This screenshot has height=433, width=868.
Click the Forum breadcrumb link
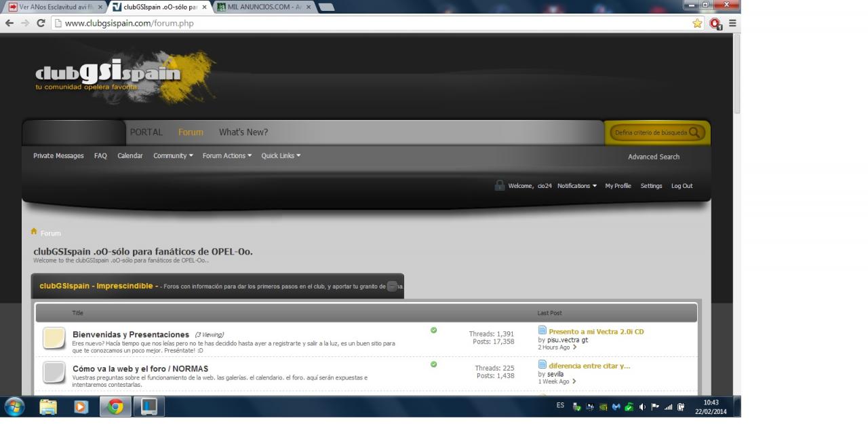[x=50, y=233]
